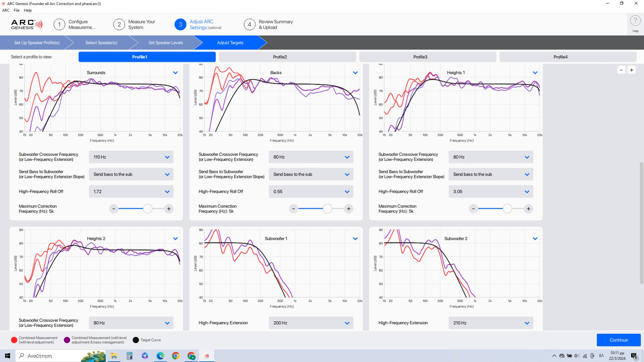Open Heights 2 crossover frequency dropdown
The height and width of the screenshot is (362, 644).
[x=131, y=323]
